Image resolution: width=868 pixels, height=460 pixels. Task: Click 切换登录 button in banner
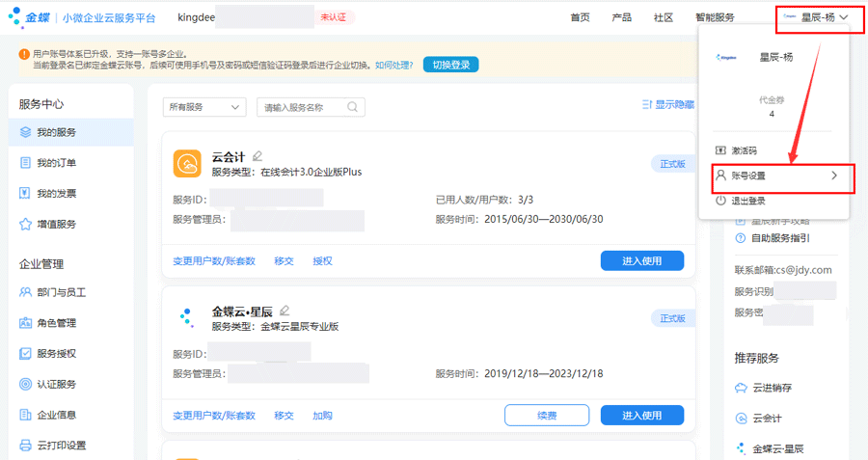click(x=451, y=65)
